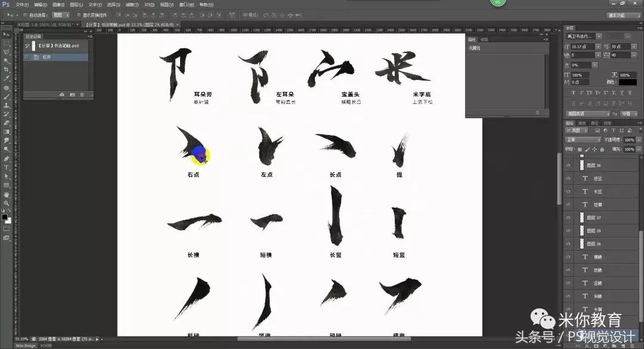
Task: Toggle layer filtering switch in Layers panel
Action: point(639,130)
